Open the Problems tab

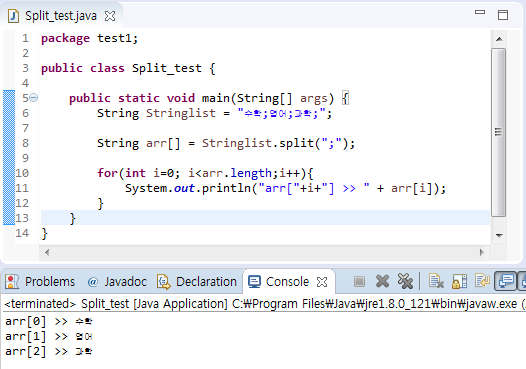click(40, 282)
